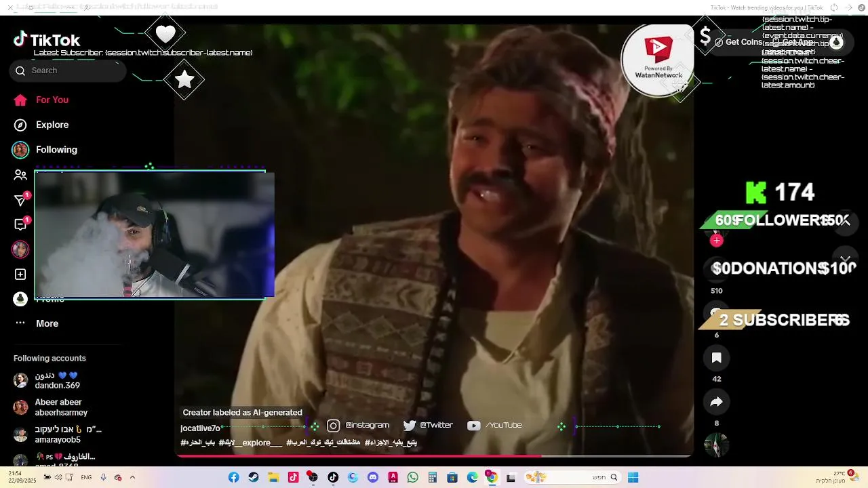The width and height of the screenshot is (868, 488).
Task: Reload the page using refresh icon
Action: click(834, 7)
